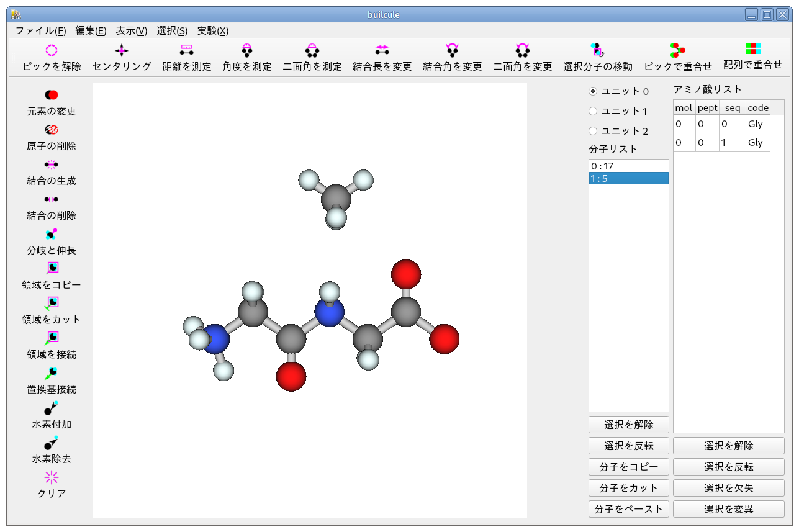Use the 水素付加 add hydrogen tool
Image resolution: width=799 pixels, height=532 pixels.
point(51,416)
